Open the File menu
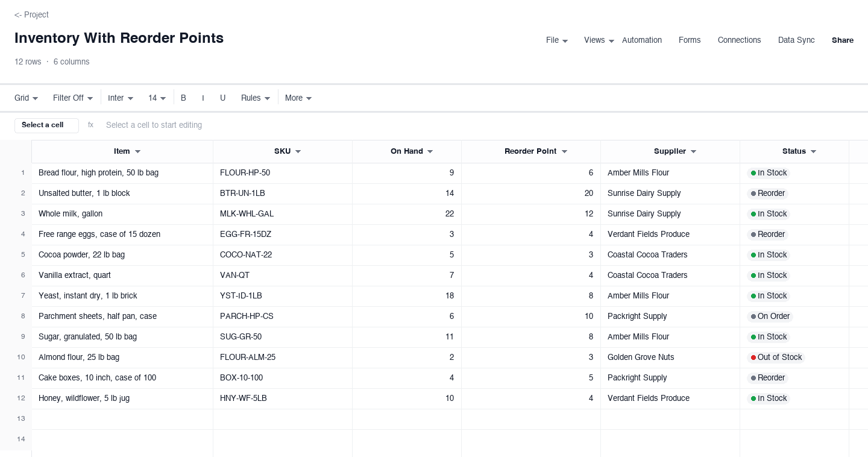This screenshot has width=868, height=457. pyautogui.click(x=557, y=40)
